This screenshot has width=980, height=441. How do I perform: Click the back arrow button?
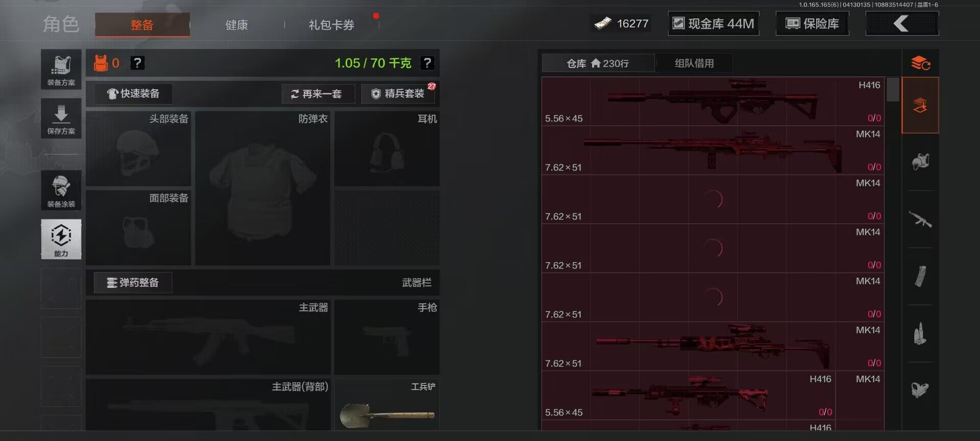pos(902,23)
